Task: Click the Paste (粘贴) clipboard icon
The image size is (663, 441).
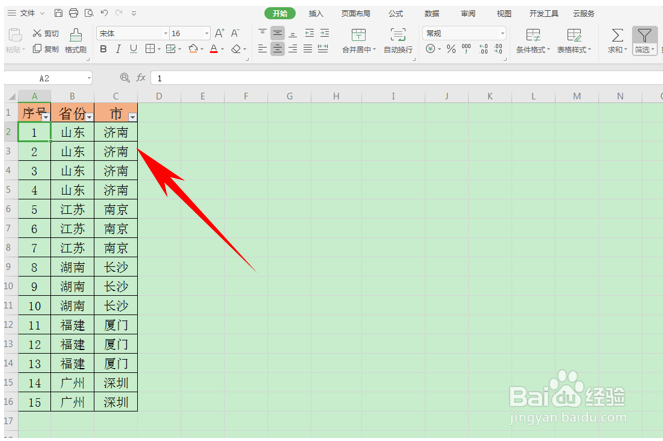Action: [15, 36]
